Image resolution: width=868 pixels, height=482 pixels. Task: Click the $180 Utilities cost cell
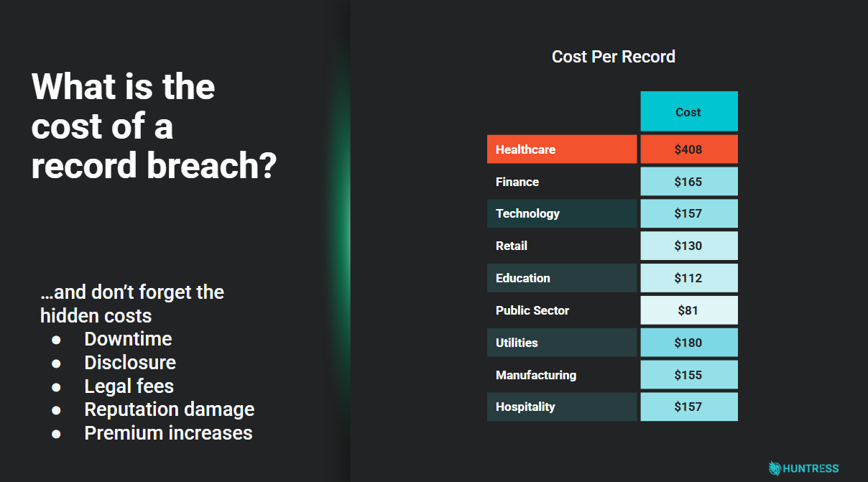pos(689,343)
